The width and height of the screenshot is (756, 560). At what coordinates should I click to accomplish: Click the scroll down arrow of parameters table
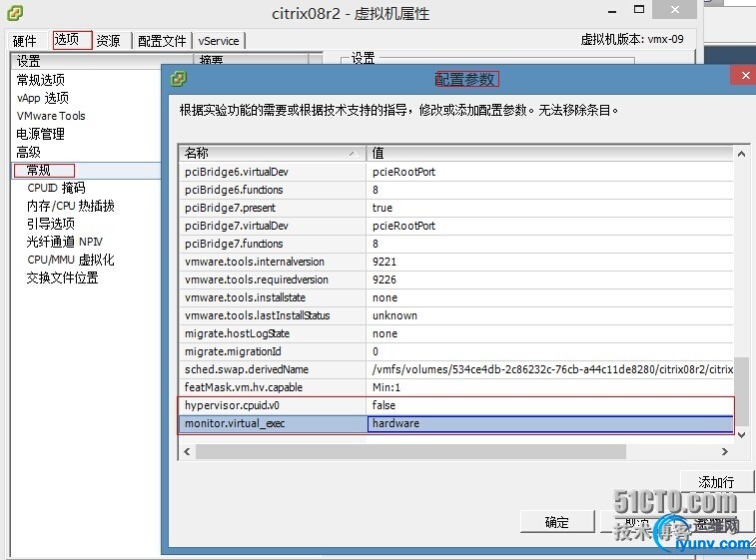point(742,435)
